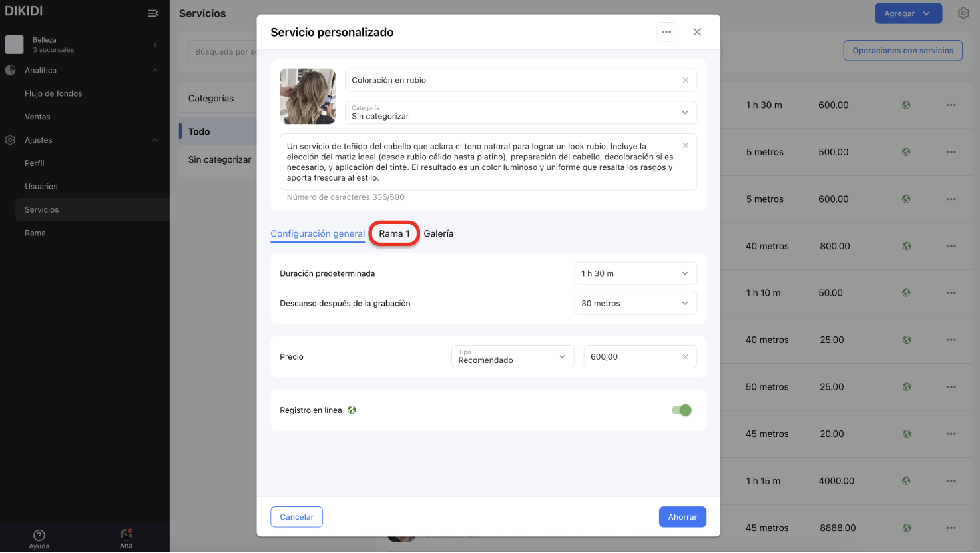Click the Cancelar button

click(296, 517)
